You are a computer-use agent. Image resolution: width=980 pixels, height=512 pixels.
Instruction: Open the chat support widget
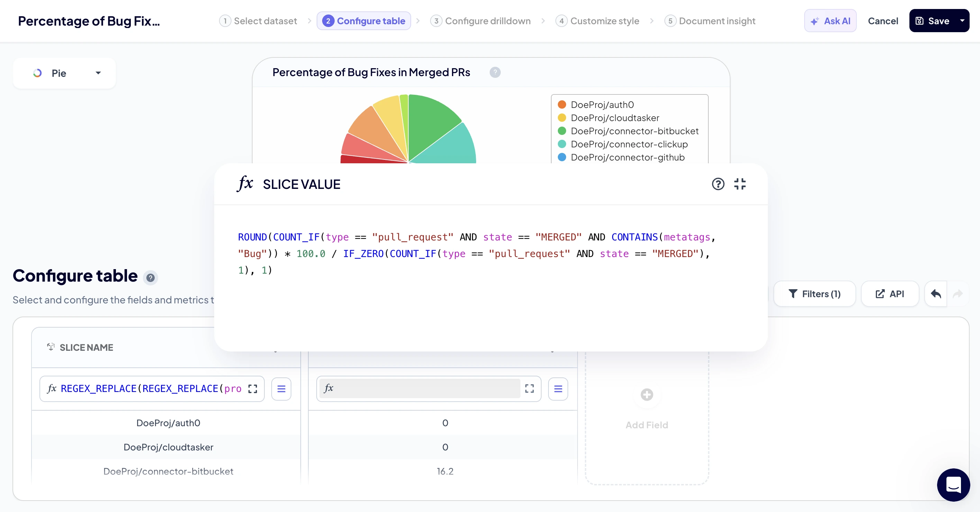pos(953,485)
